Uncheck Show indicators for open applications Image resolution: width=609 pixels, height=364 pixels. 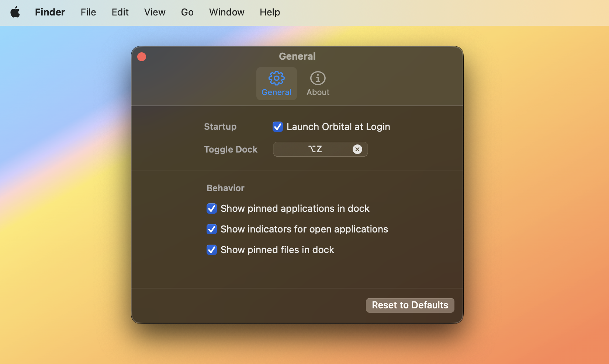(212, 229)
